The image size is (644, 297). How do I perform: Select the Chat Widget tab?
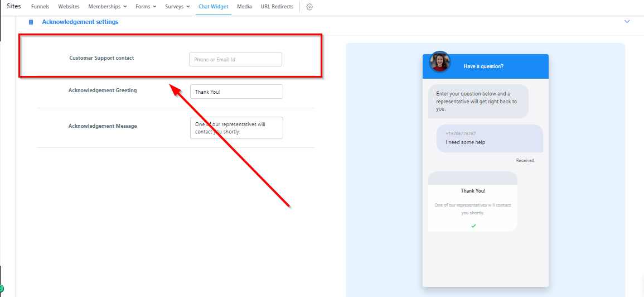click(213, 7)
